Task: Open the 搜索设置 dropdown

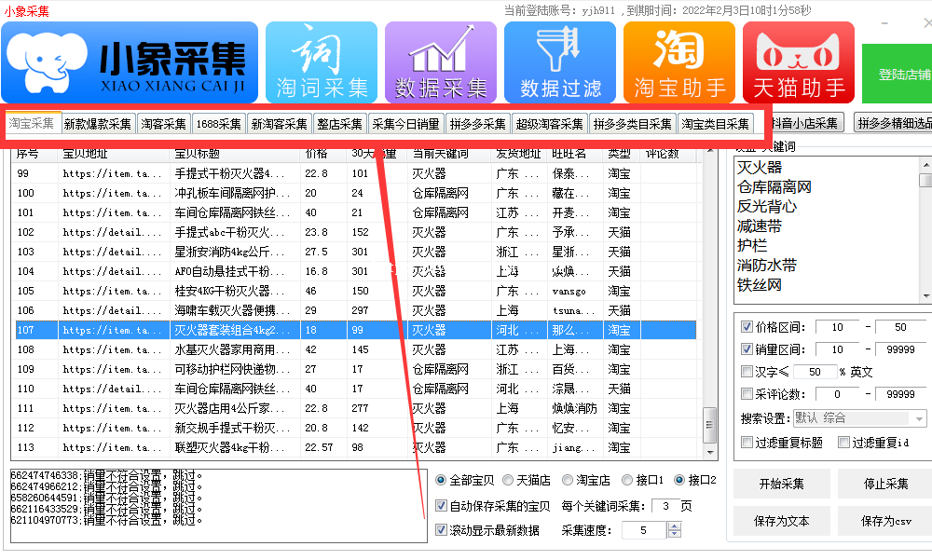Action: coord(860,418)
